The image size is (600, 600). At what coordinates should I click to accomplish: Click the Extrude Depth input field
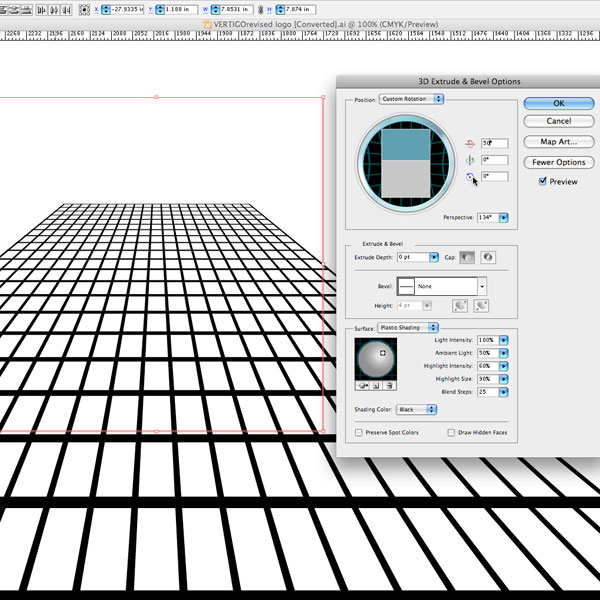(412, 257)
